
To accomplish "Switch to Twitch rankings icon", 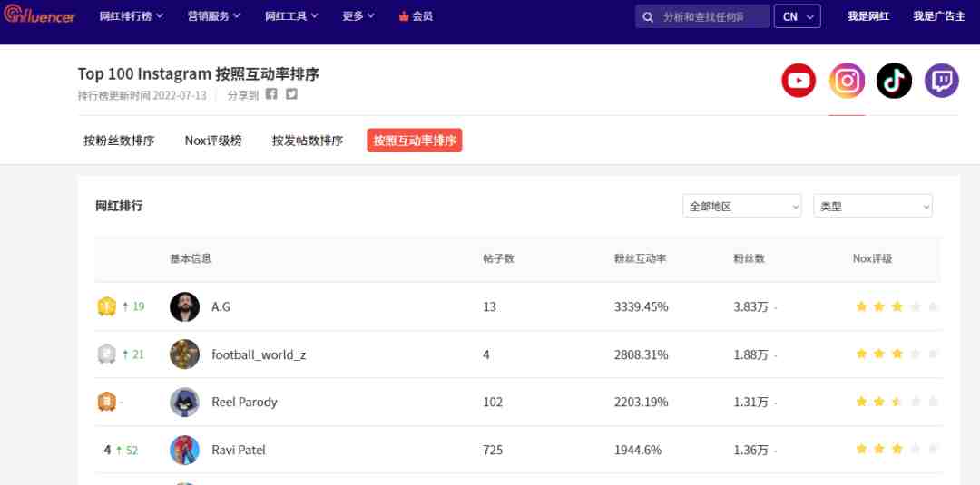I will tap(942, 81).
